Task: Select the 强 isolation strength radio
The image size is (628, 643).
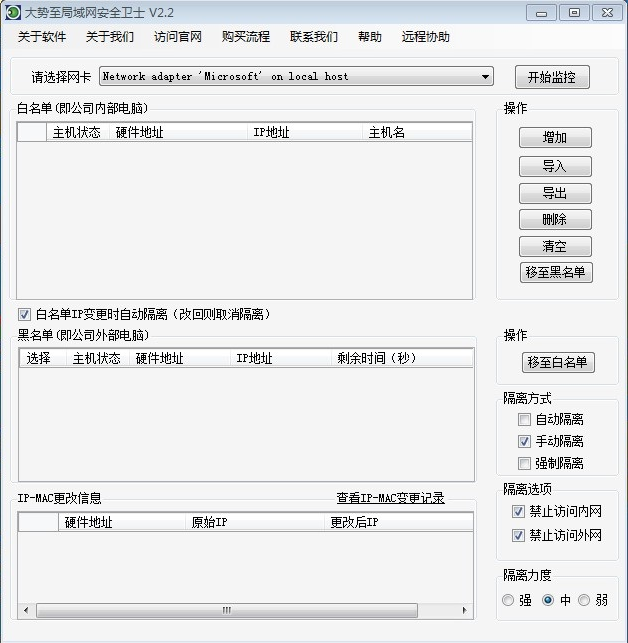Action: coord(508,600)
